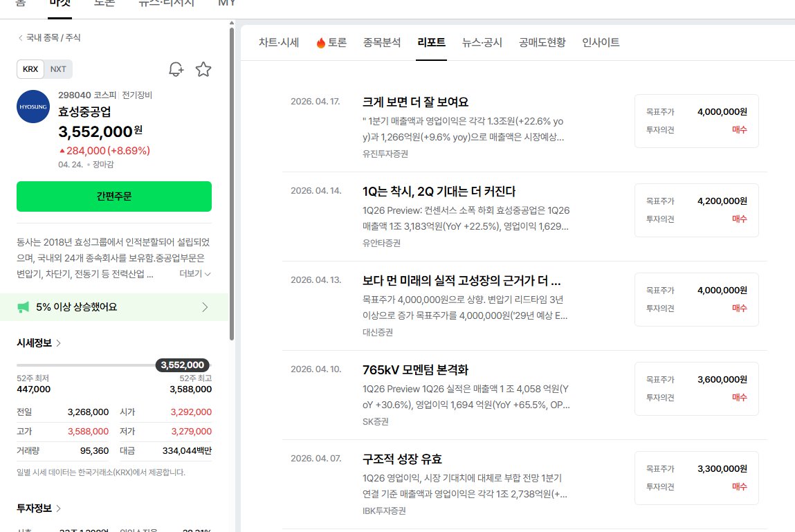Click 52주 최저 value 447,000
The height and width of the screenshot is (532, 795).
[33, 389]
